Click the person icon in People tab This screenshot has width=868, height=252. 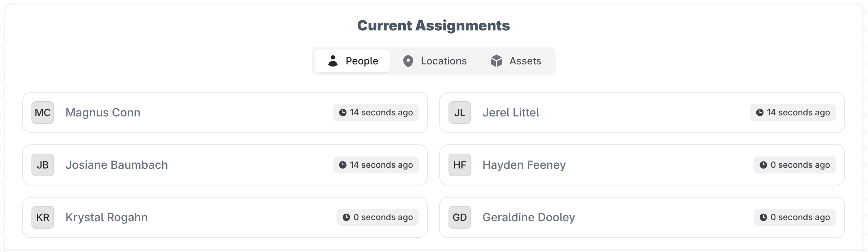pyautogui.click(x=333, y=61)
